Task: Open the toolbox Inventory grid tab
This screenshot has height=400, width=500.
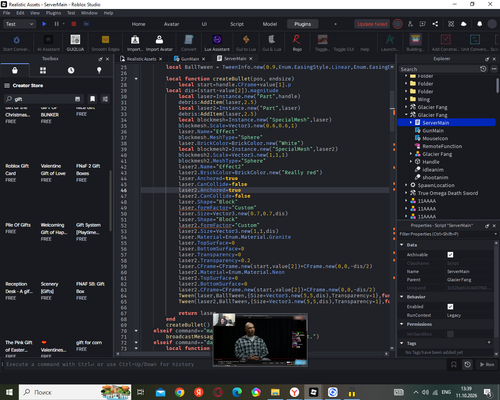Action: [x=43, y=70]
